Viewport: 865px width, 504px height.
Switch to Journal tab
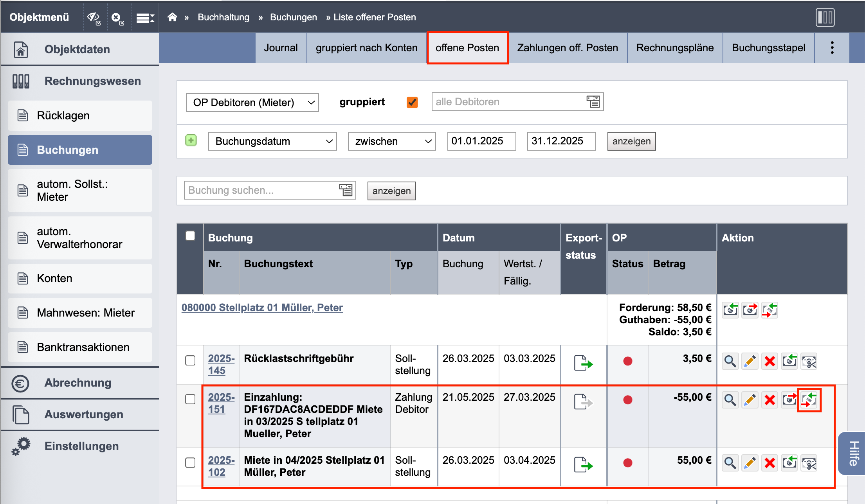pyautogui.click(x=281, y=48)
